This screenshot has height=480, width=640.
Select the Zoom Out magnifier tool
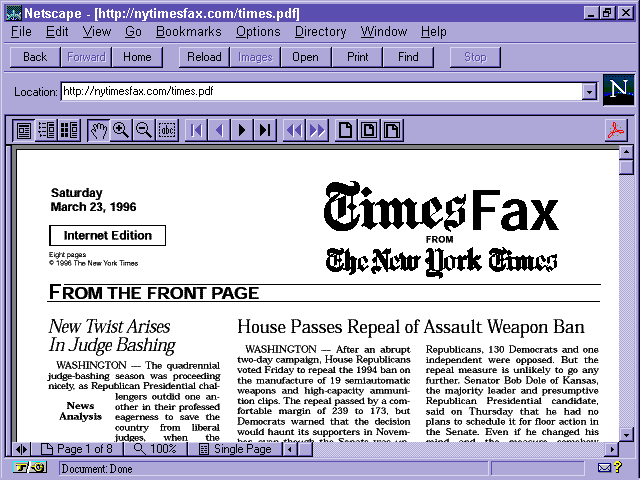pos(144,131)
